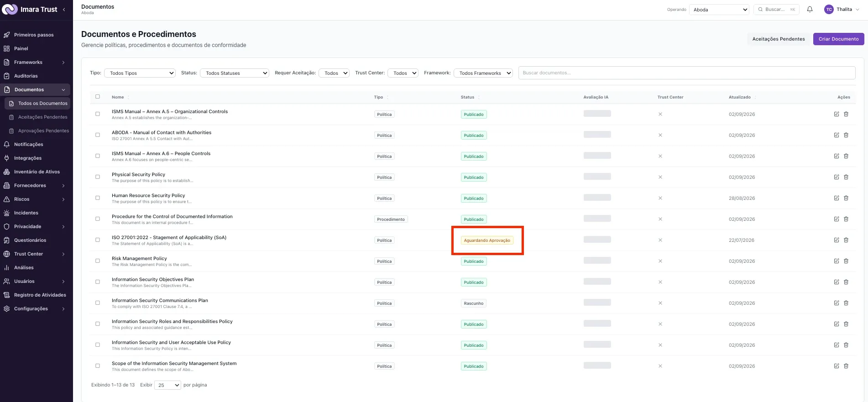Edit the Information Security Objectives Plan
This screenshot has height=402, width=868.
click(837, 282)
